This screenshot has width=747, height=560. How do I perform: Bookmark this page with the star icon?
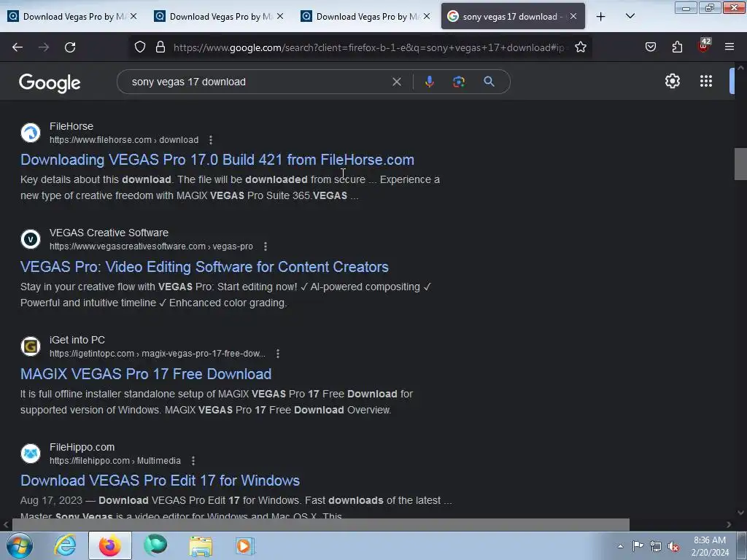[580, 47]
